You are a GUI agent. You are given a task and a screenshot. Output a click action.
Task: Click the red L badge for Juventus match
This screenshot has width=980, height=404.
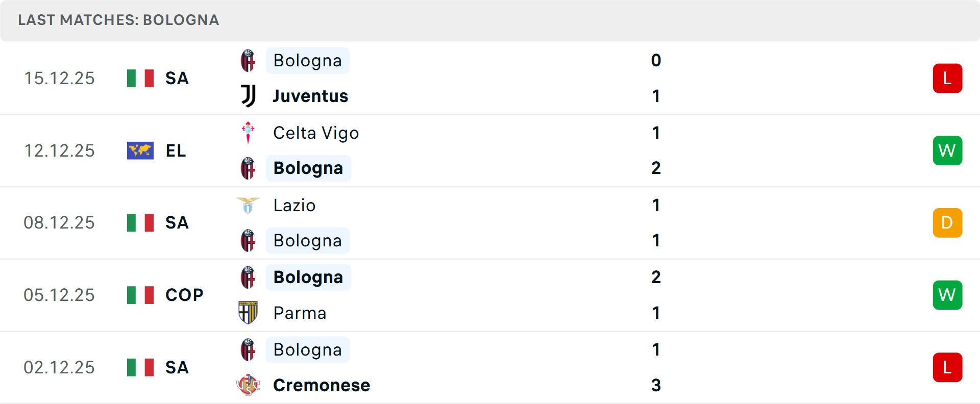click(947, 78)
